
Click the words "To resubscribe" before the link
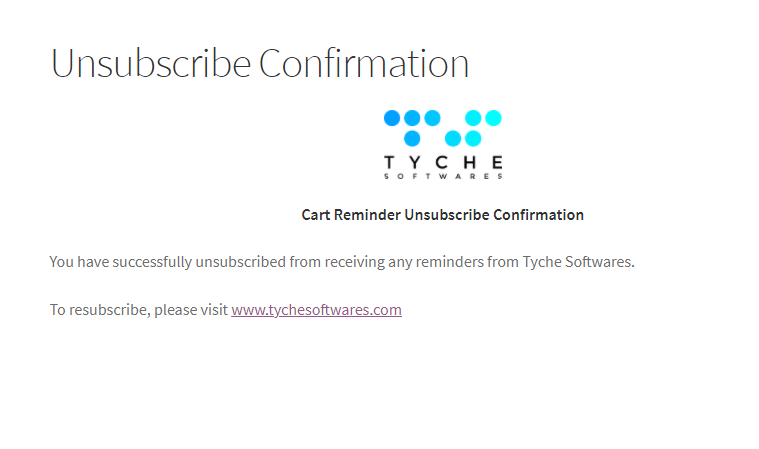(100, 310)
